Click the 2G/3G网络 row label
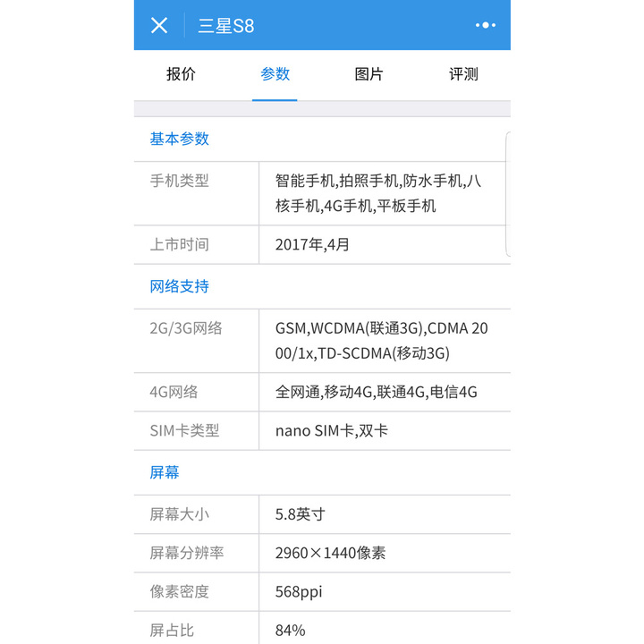 186,328
